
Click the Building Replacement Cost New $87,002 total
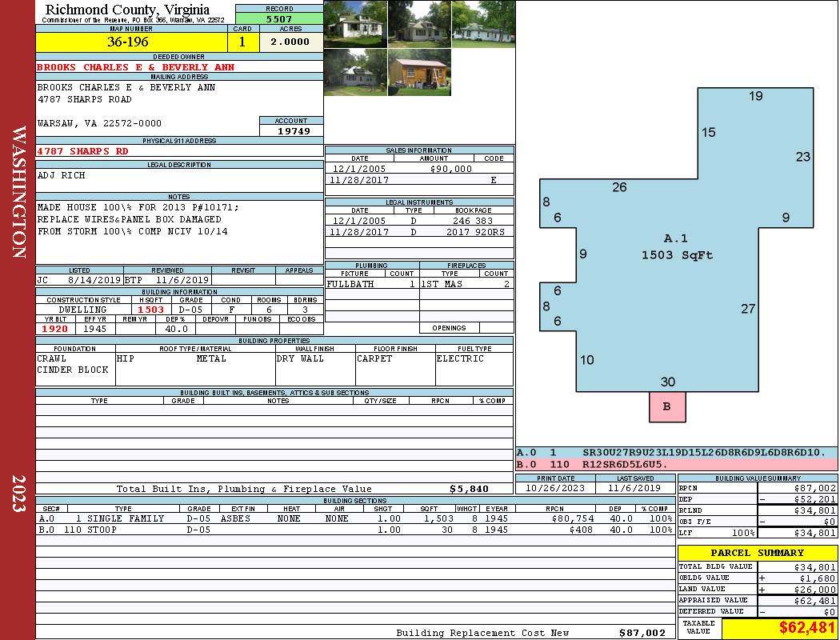(642, 633)
